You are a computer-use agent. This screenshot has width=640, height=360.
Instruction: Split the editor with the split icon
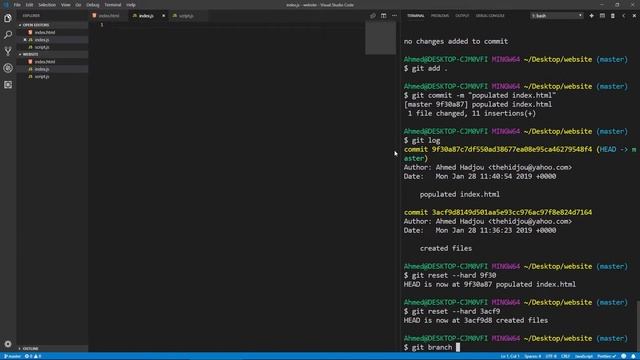pos(383,16)
